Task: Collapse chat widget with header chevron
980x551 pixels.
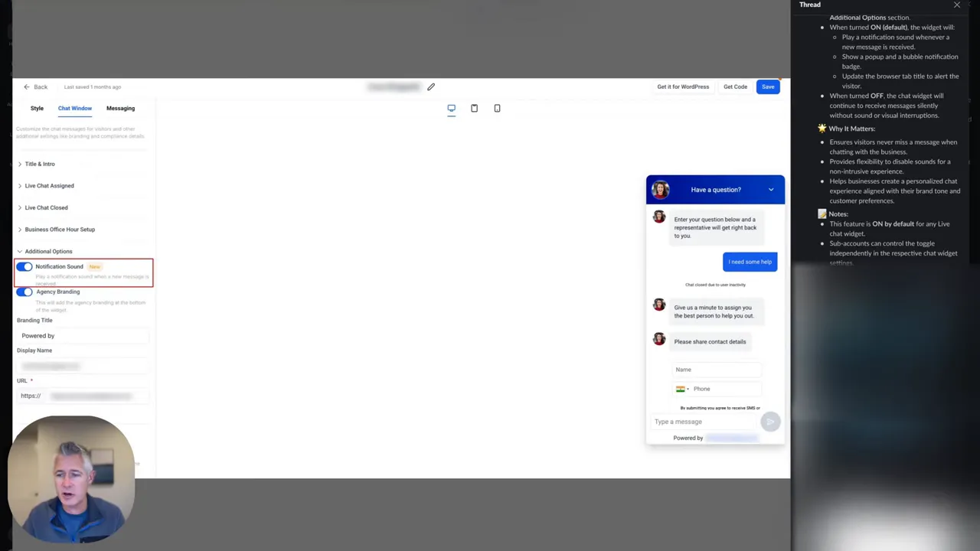Action: tap(771, 190)
